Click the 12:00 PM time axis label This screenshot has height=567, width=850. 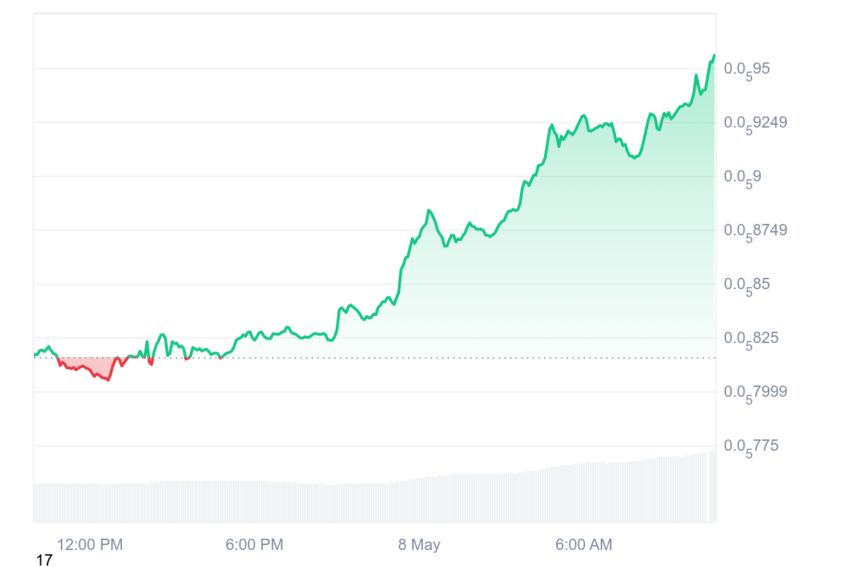[x=90, y=544]
